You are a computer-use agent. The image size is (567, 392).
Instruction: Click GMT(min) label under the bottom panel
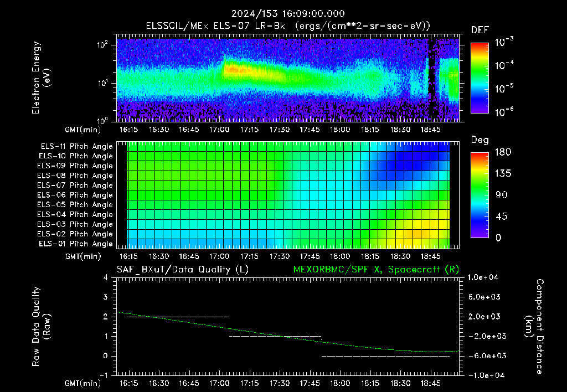click(x=83, y=383)
